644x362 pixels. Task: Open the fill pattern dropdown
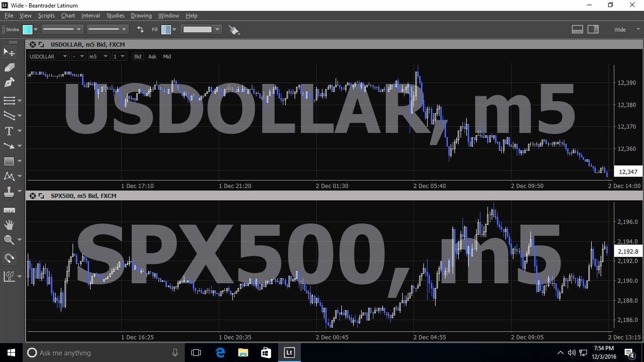click(x=201, y=29)
